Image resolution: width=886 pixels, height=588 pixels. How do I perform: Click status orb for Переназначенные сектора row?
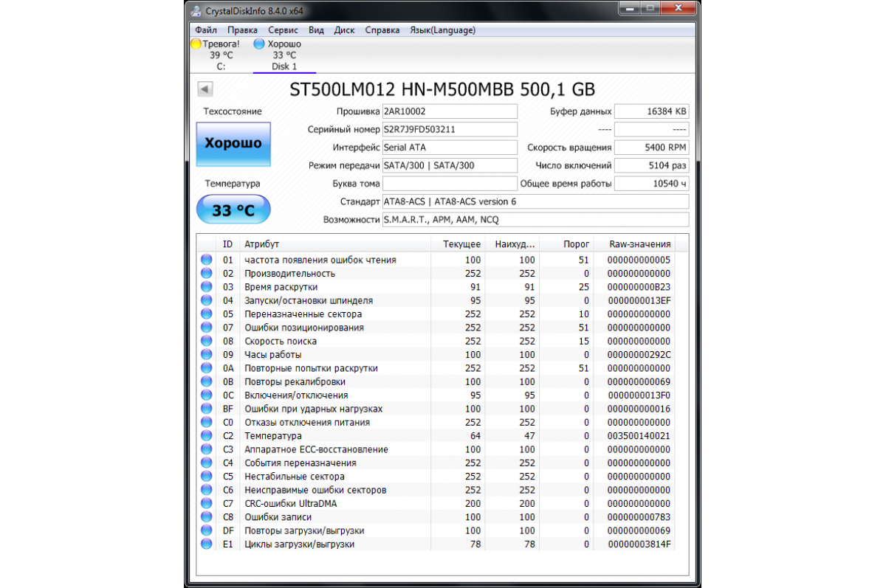(x=206, y=314)
